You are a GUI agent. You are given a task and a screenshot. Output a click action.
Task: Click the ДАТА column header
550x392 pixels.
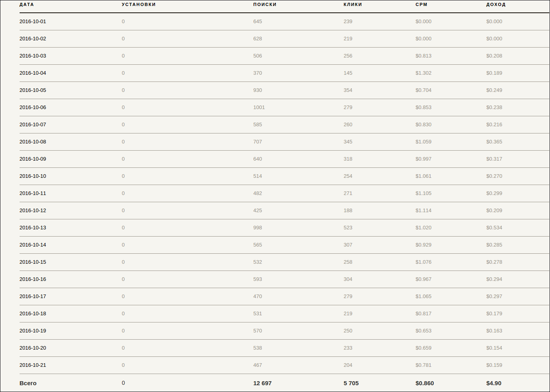point(26,4)
